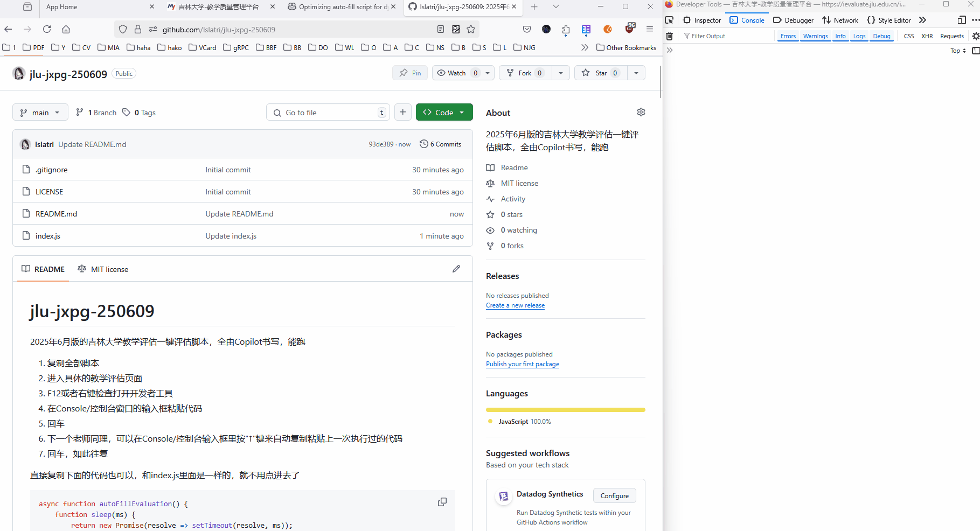The image size is (980, 531).
Task: Click the Create a new release link
Action: coord(515,305)
